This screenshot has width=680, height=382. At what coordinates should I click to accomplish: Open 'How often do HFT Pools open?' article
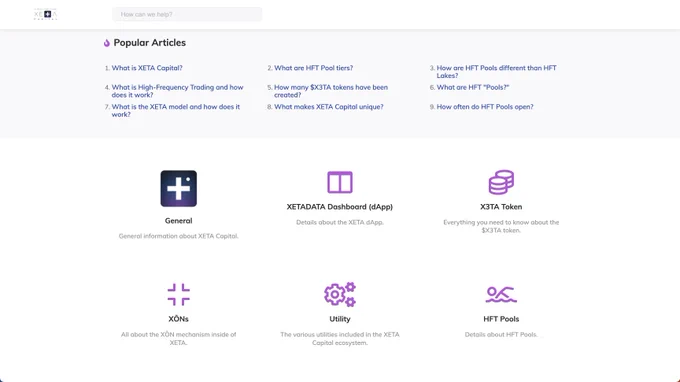(485, 107)
